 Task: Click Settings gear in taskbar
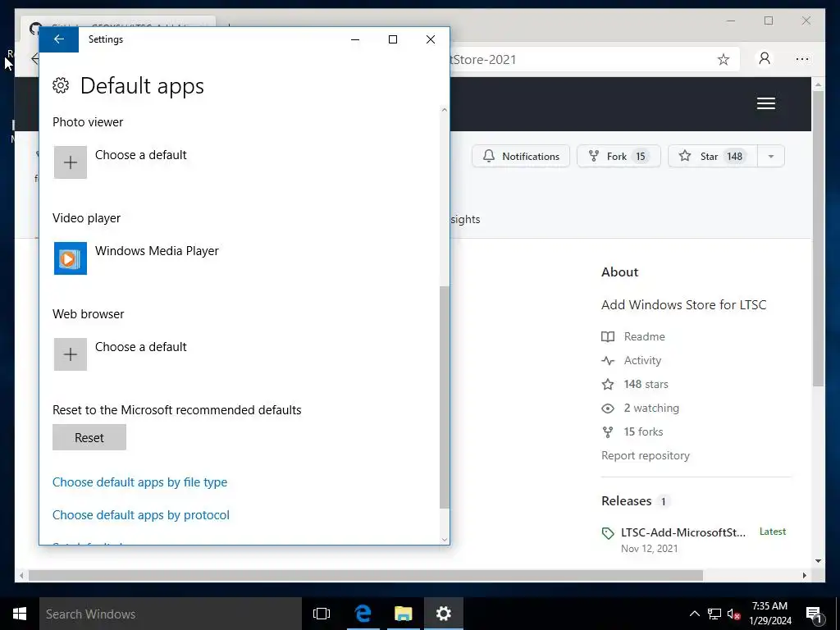[444, 614]
